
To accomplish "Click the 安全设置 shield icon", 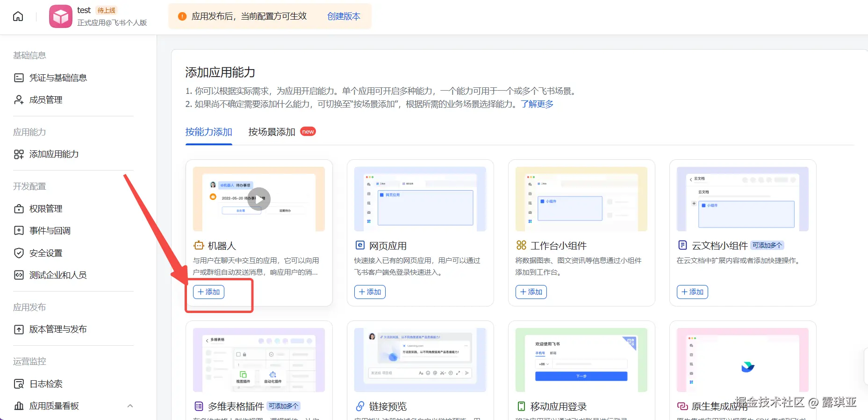I will click(x=19, y=253).
